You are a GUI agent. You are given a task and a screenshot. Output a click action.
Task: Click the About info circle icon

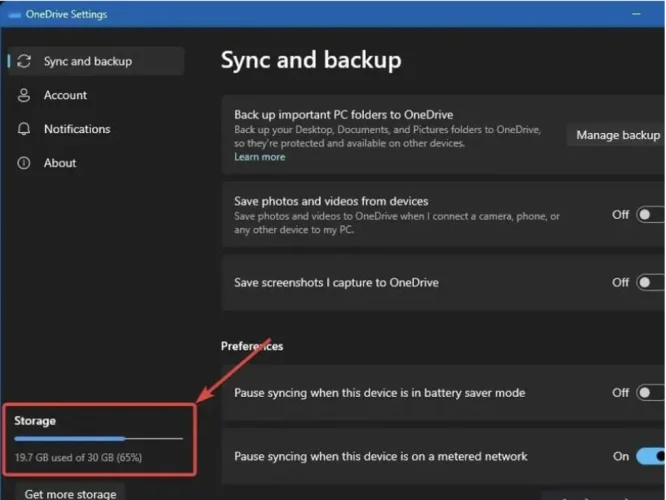[25, 163]
